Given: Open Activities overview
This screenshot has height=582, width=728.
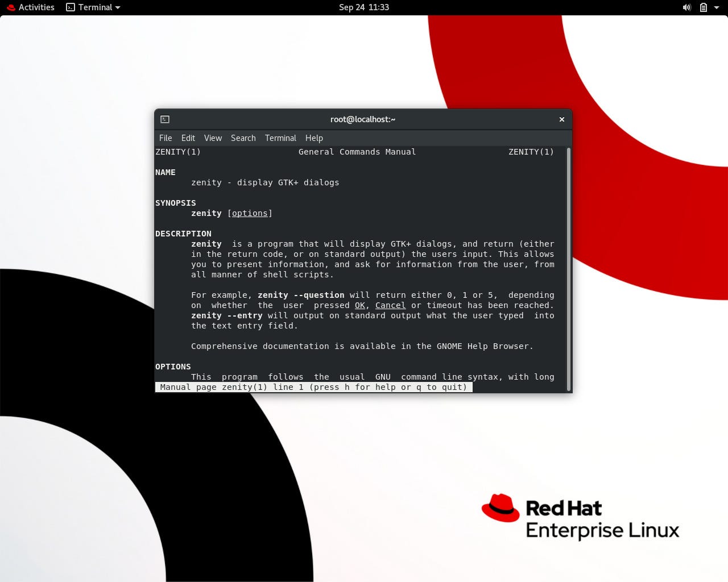Looking at the screenshot, I should [x=36, y=7].
